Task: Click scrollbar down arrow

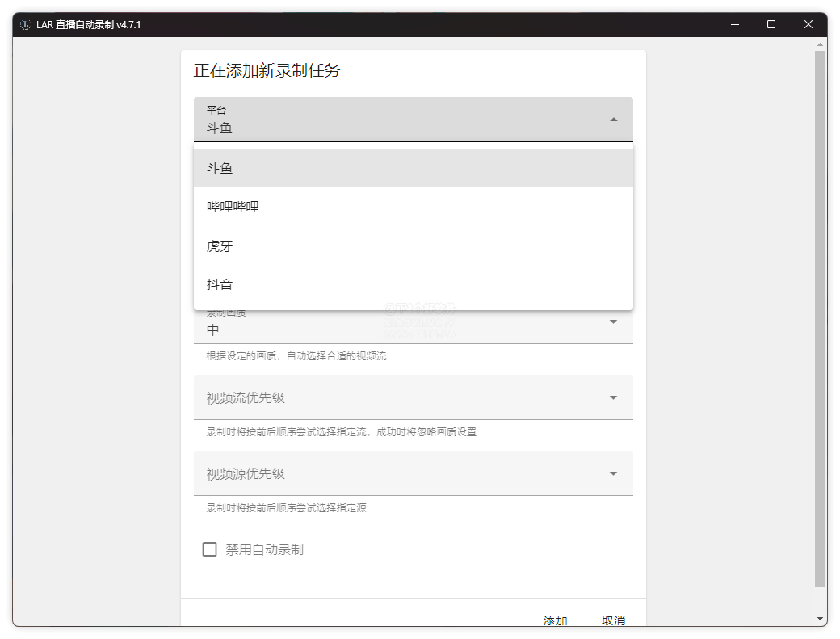Action: 820,619
